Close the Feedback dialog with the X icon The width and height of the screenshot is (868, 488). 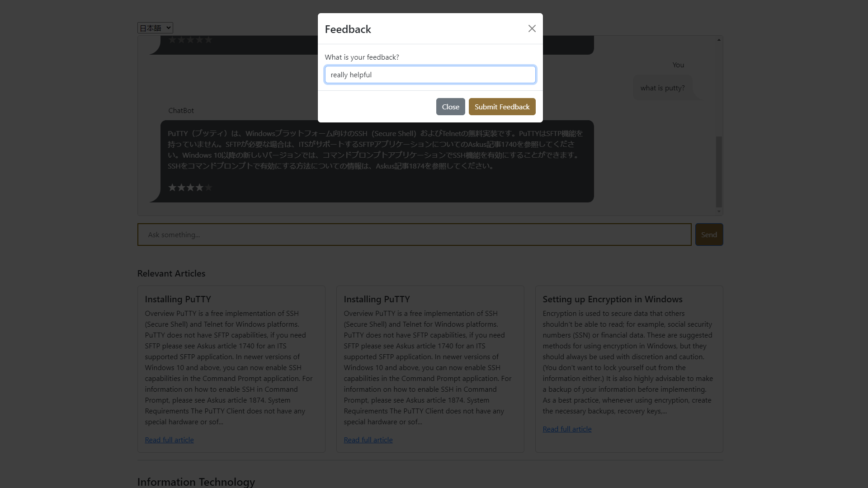coord(532,28)
